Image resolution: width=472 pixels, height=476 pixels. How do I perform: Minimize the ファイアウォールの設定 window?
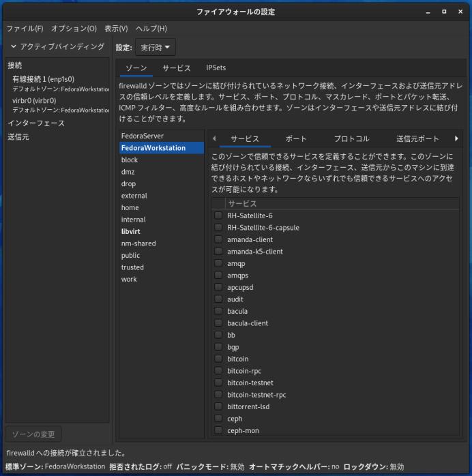(428, 12)
